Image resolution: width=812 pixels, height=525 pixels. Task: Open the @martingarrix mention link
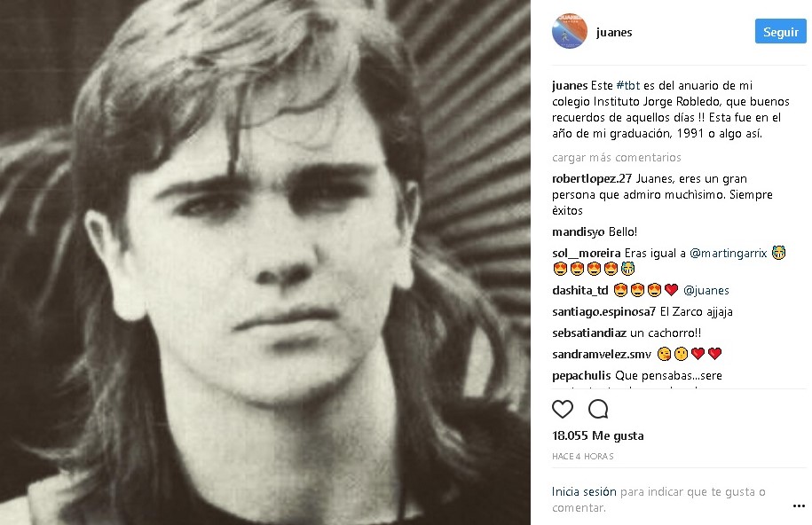(x=728, y=253)
